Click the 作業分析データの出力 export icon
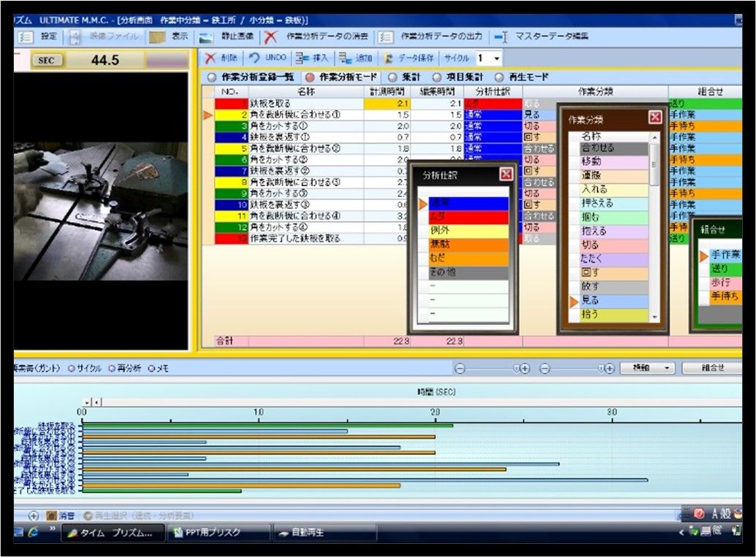 385,37
